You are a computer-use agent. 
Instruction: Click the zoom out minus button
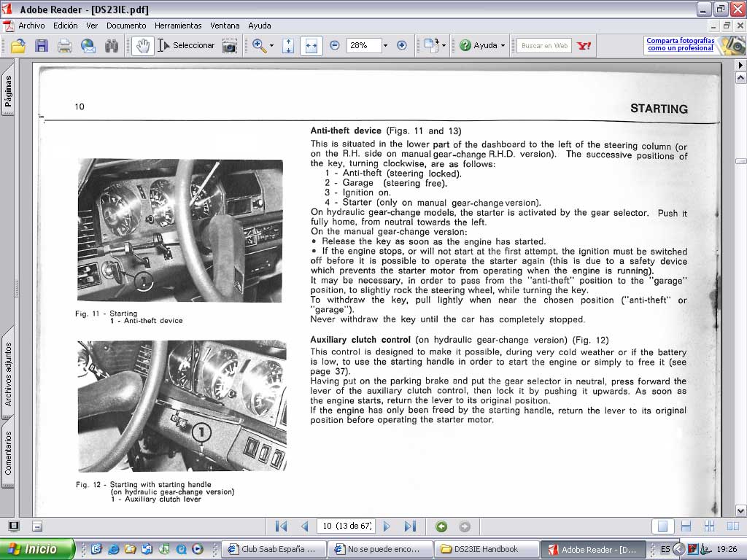click(x=334, y=45)
